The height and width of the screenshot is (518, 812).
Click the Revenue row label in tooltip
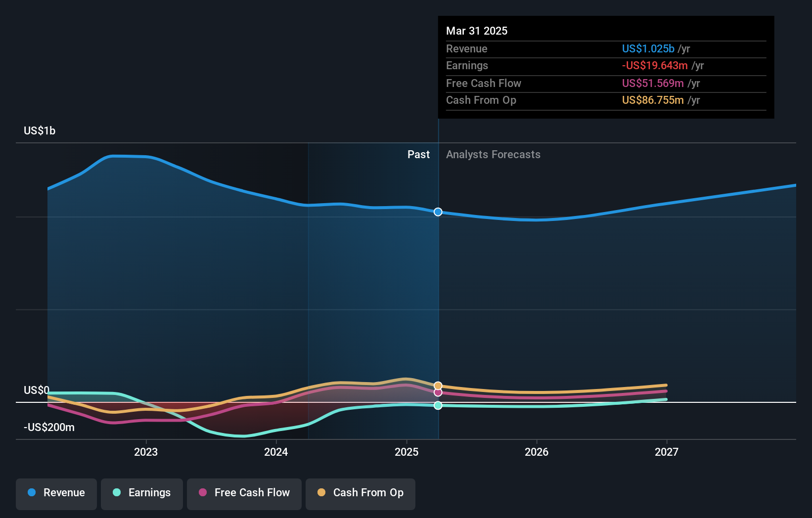pyautogui.click(x=466, y=48)
